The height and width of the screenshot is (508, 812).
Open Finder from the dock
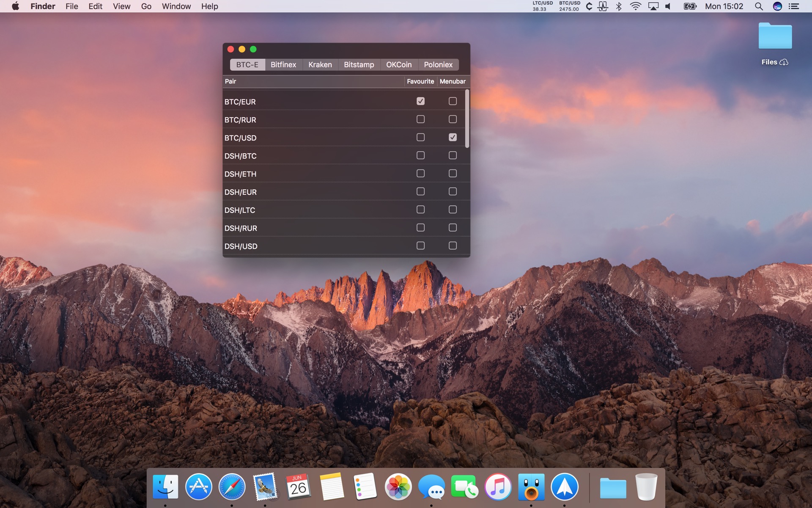165,487
